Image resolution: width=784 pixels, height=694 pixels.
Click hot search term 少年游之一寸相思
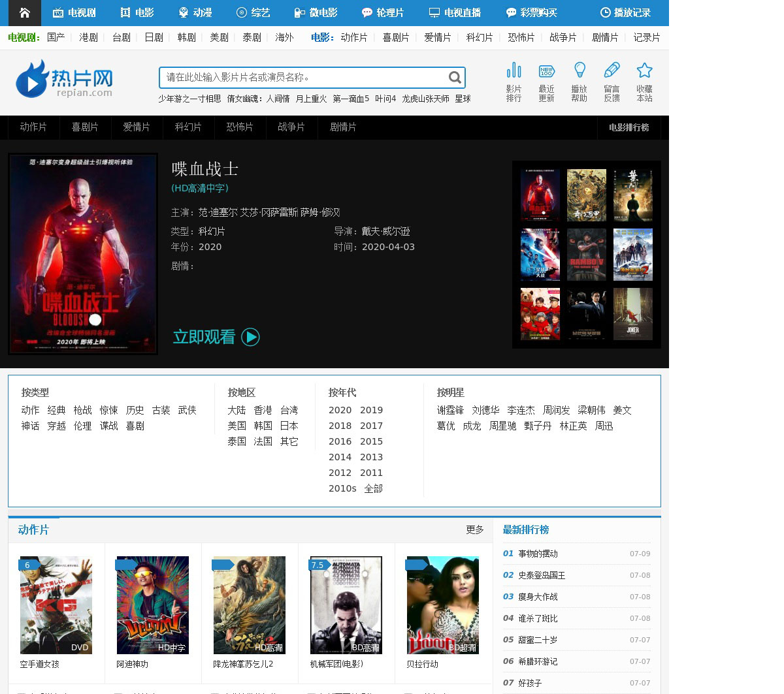click(189, 99)
